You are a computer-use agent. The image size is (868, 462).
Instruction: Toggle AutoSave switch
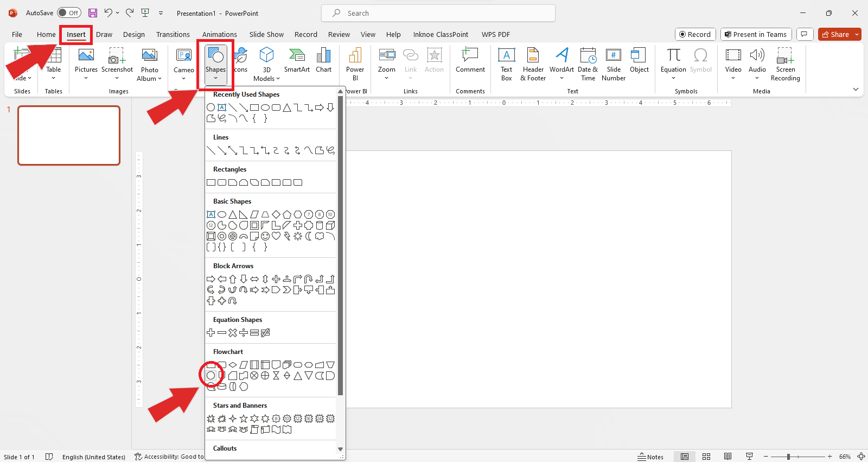[x=69, y=13]
